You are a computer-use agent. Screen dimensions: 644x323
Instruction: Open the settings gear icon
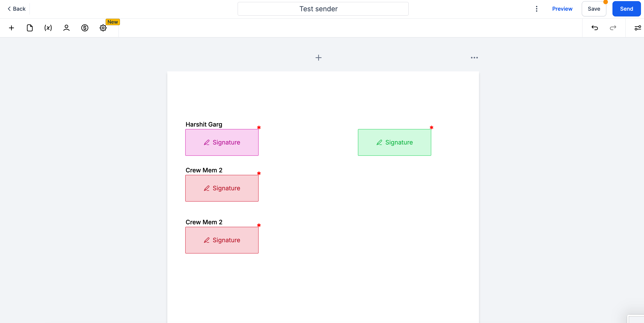tap(103, 28)
